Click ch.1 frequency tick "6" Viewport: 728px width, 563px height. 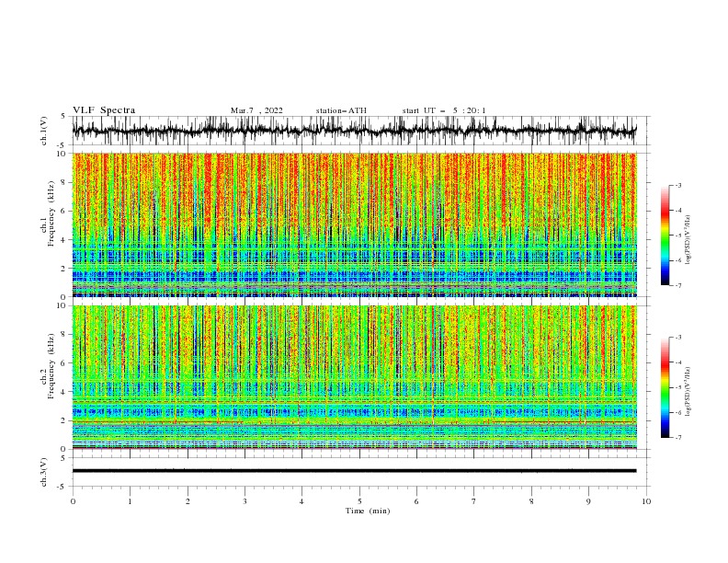coord(64,211)
